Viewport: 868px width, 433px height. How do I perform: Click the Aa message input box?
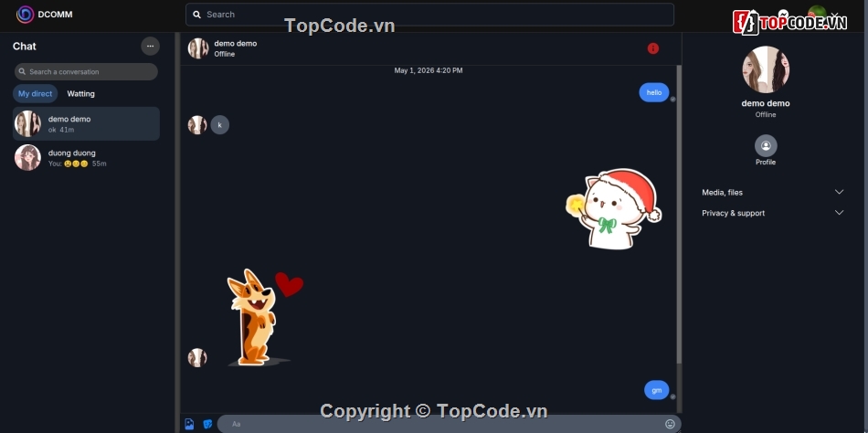click(x=449, y=424)
